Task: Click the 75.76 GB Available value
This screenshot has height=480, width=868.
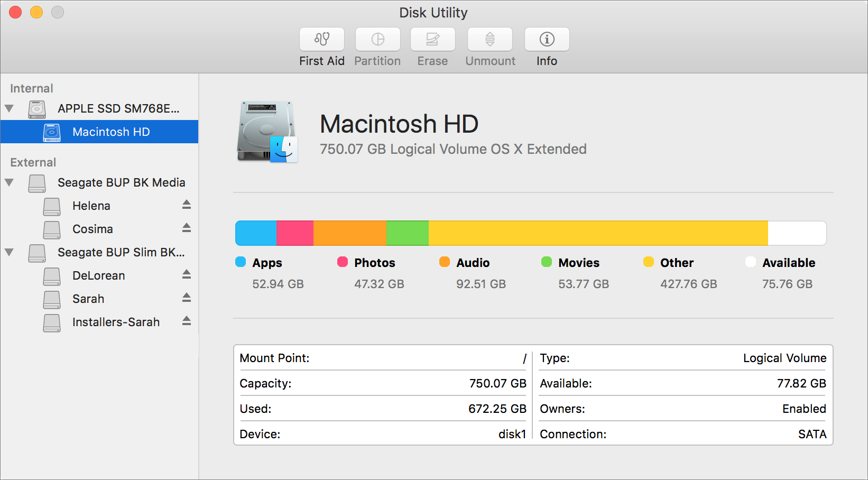Action: coord(787,284)
